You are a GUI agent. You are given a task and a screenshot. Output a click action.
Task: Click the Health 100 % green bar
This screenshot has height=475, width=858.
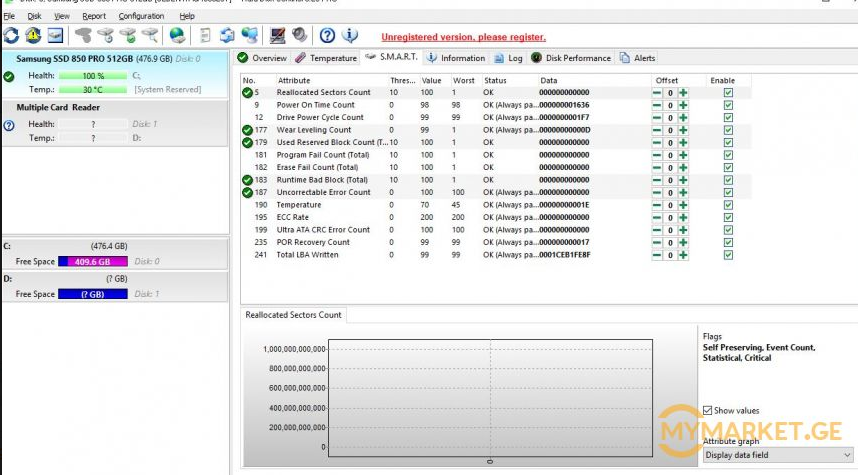click(x=93, y=76)
